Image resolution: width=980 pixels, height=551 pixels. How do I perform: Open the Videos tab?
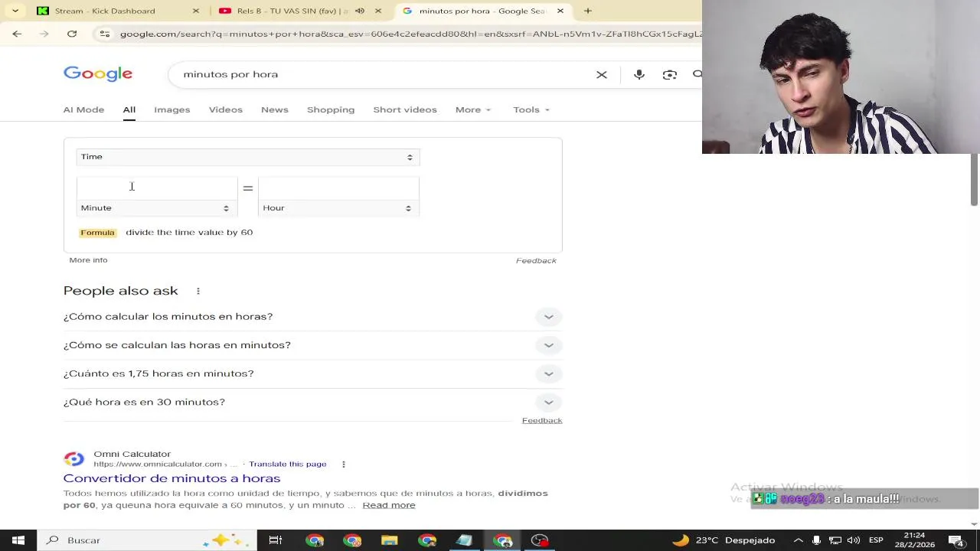tap(226, 109)
